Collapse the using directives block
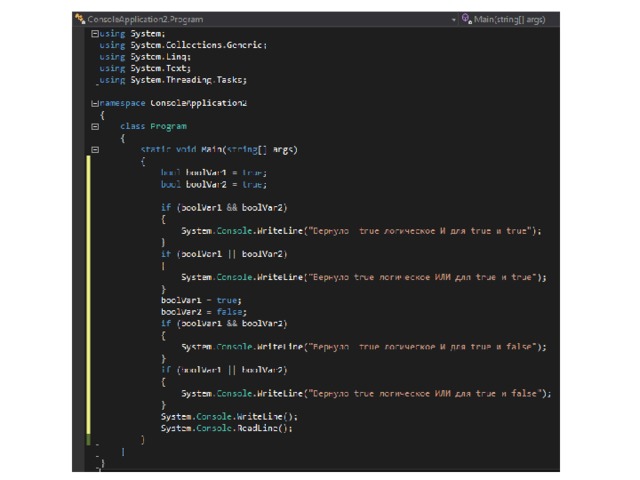 click(x=95, y=34)
